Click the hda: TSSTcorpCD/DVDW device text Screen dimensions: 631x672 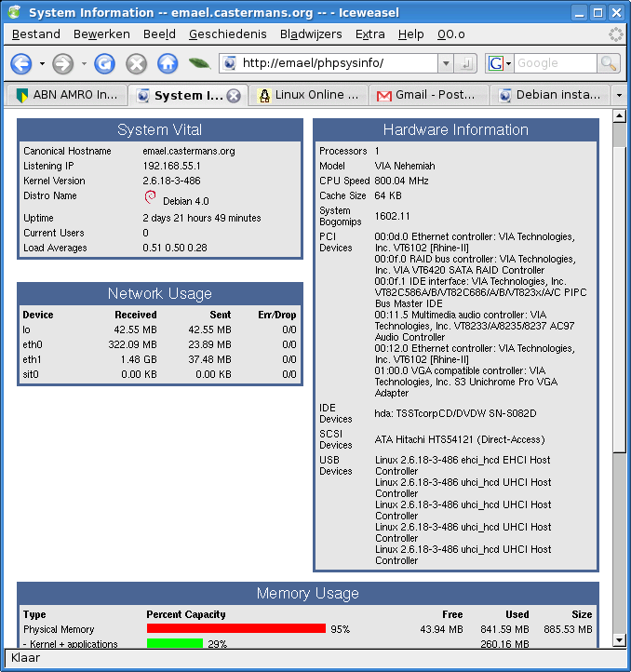[455, 413]
